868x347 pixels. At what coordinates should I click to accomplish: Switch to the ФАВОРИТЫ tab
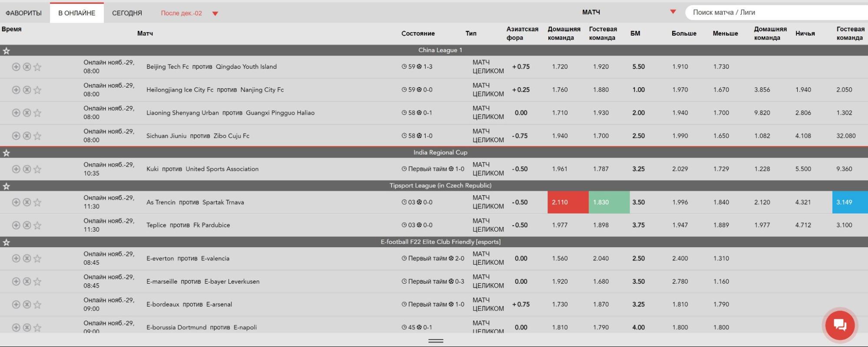[24, 13]
